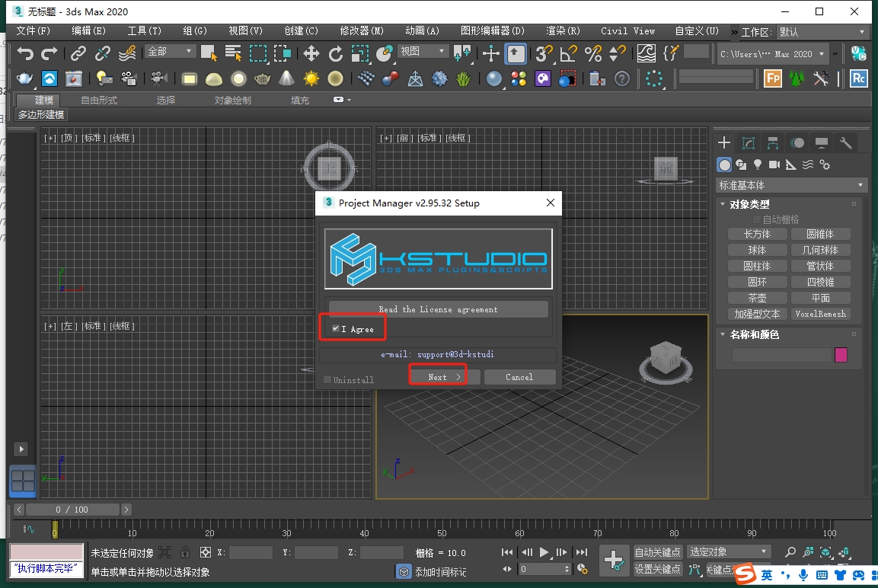
Task: Toggle the 3D Snaps icon
Action: pos(543,54)
